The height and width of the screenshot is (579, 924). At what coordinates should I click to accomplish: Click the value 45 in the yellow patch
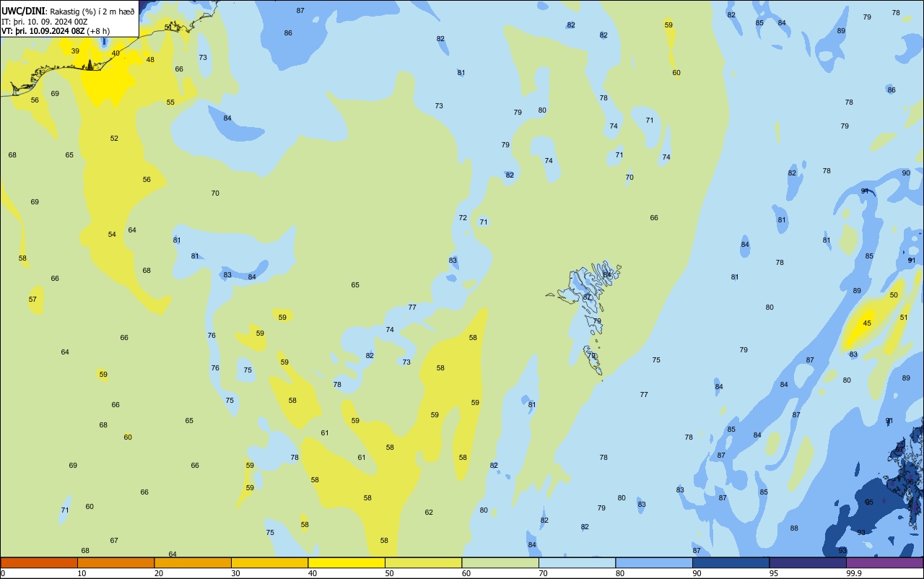coord(867,323)
